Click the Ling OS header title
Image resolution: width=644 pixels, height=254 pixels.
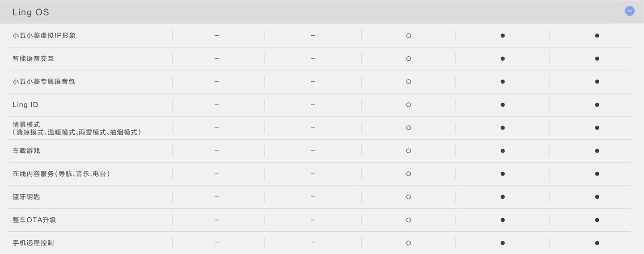31,12
